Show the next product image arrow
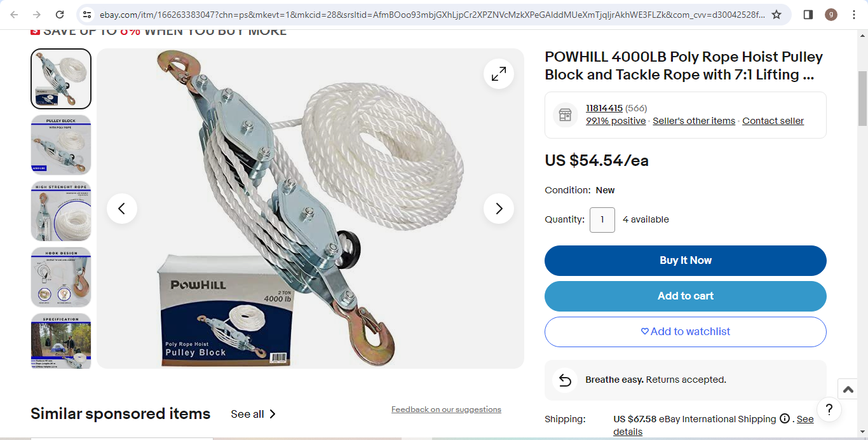 499,209
